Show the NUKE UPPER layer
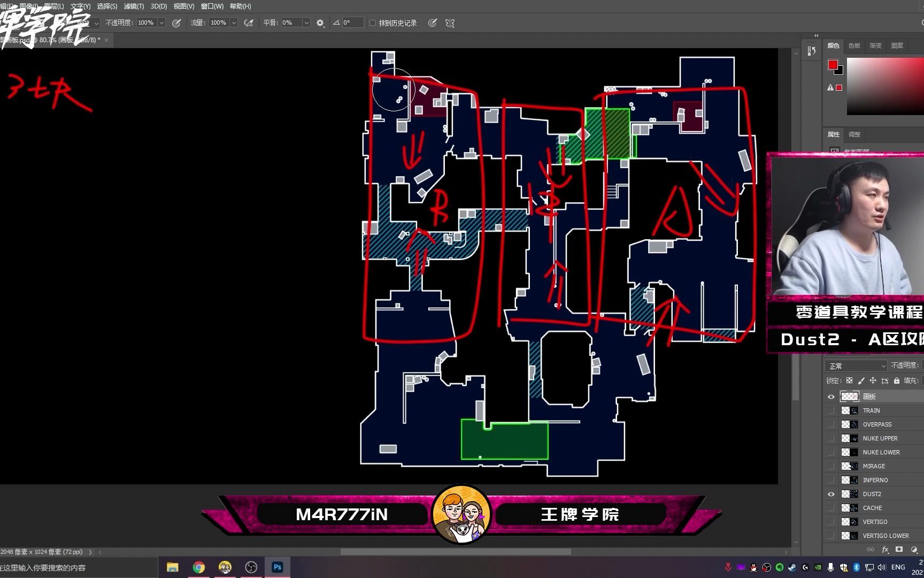The image size is (924, 578). [831, 438]
